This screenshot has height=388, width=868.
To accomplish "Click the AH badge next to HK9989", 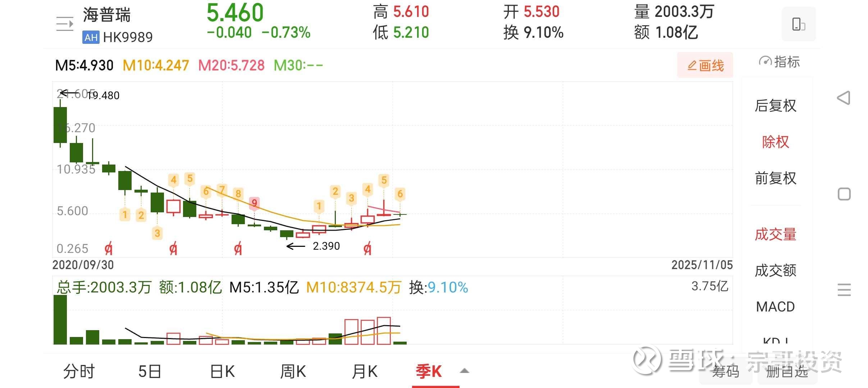I will pyautogui.click(x=91, y=37).
